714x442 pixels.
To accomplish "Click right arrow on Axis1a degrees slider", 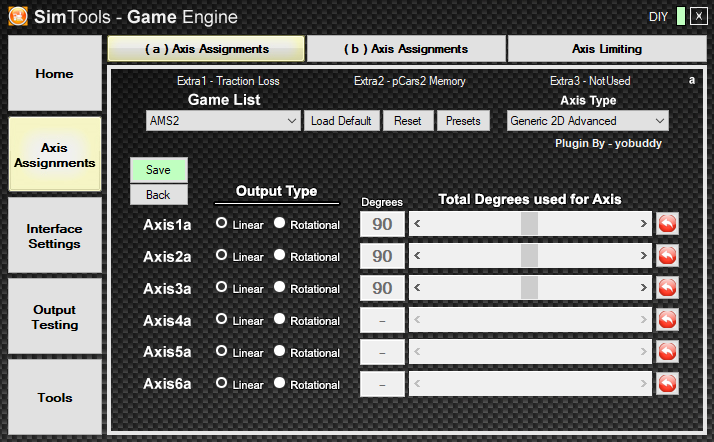I will [x=644, y=224].
